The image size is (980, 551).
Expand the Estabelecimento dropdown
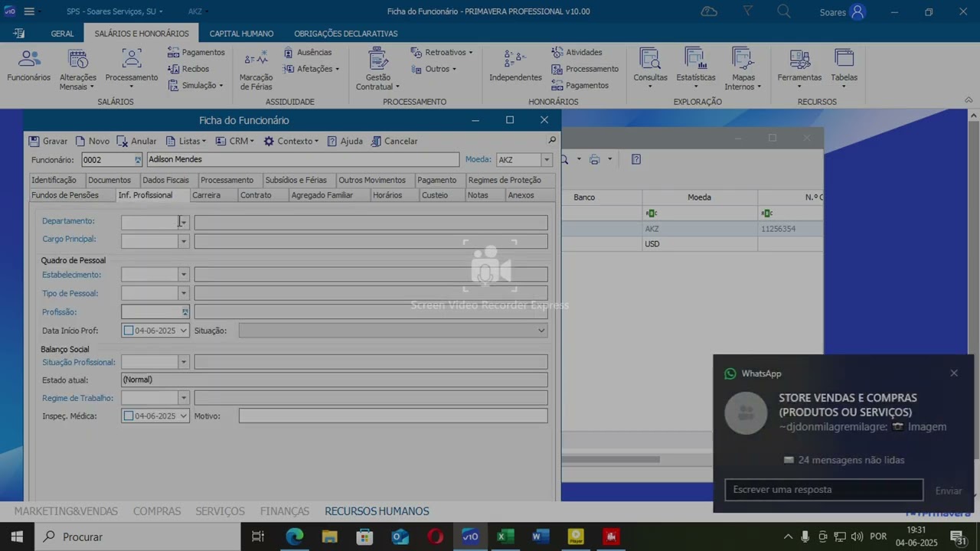click(183, 275)
